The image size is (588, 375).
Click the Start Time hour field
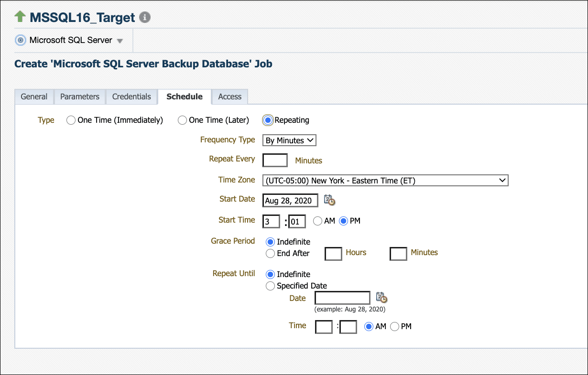[272, 221]
